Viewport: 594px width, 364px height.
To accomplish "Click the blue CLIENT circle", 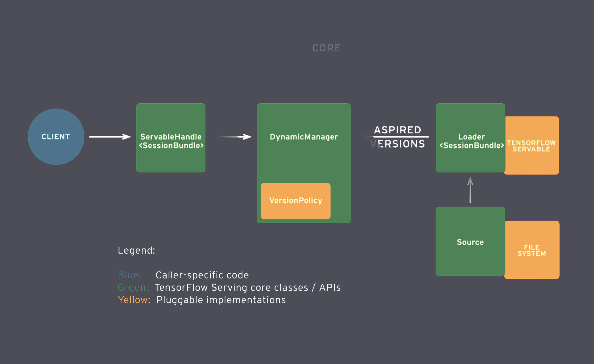I will pyautogui.click(x=56, y=137).
